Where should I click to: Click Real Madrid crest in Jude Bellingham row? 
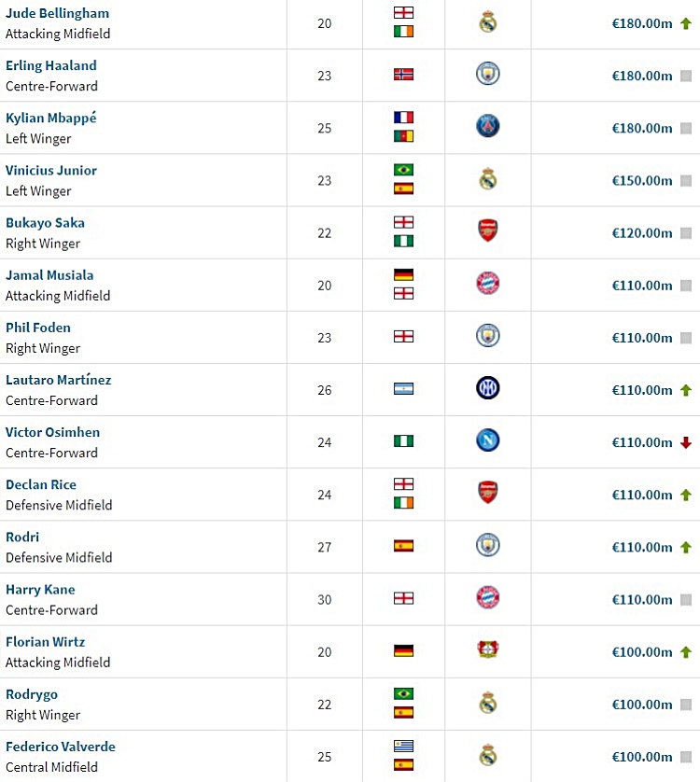pos(487,23)
